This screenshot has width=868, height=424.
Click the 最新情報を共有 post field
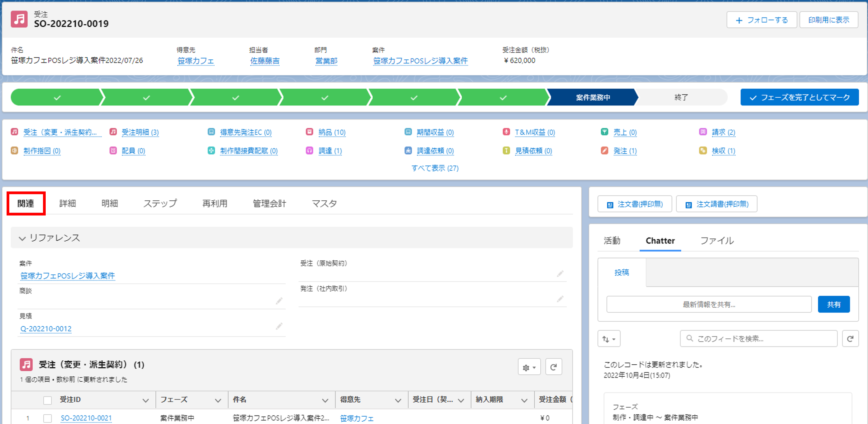tap(709, 305)
